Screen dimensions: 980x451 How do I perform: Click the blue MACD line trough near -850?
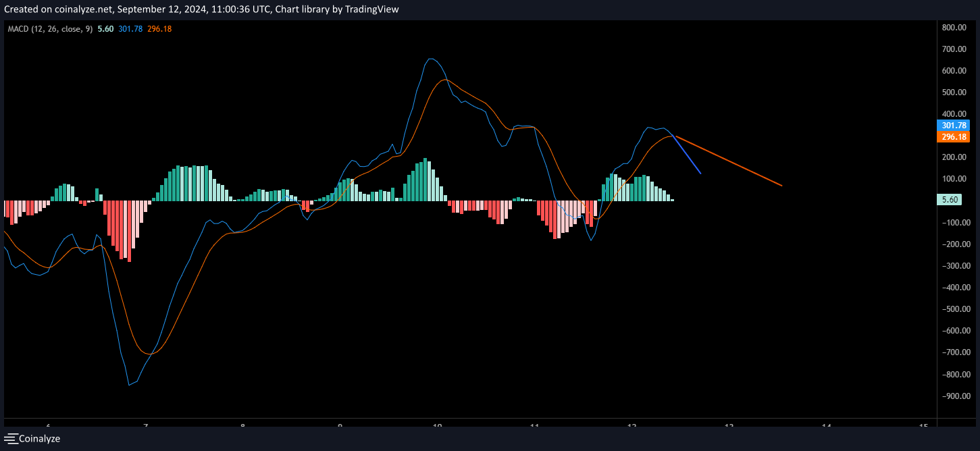click(129, 385)
